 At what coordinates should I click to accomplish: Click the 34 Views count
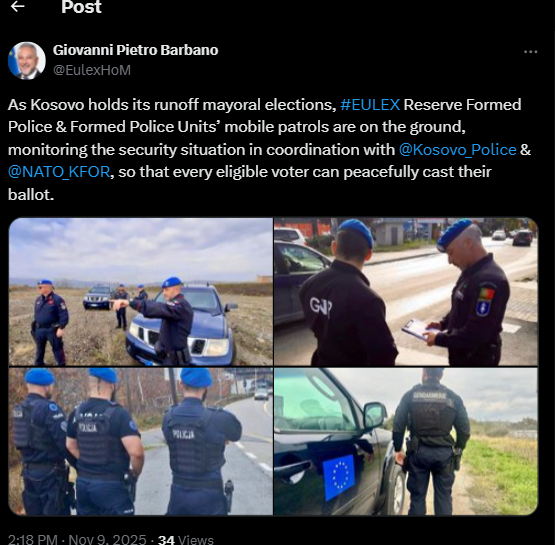185,539
